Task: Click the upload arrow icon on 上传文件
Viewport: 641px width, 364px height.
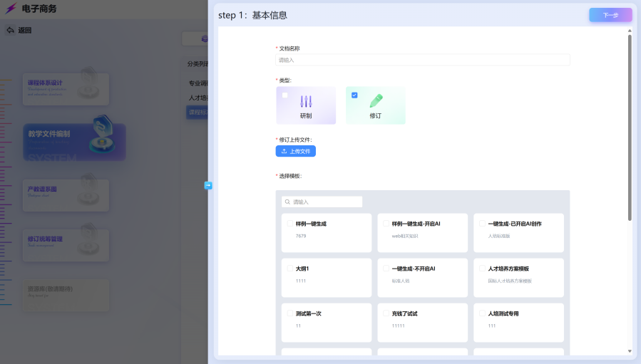Action: click(x=284, y=151)
